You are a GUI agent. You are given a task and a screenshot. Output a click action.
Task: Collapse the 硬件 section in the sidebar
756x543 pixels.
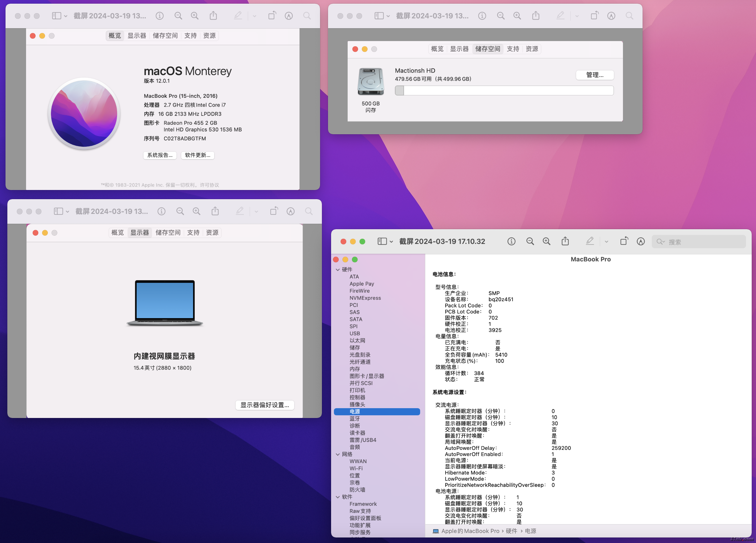coord(337,269)
